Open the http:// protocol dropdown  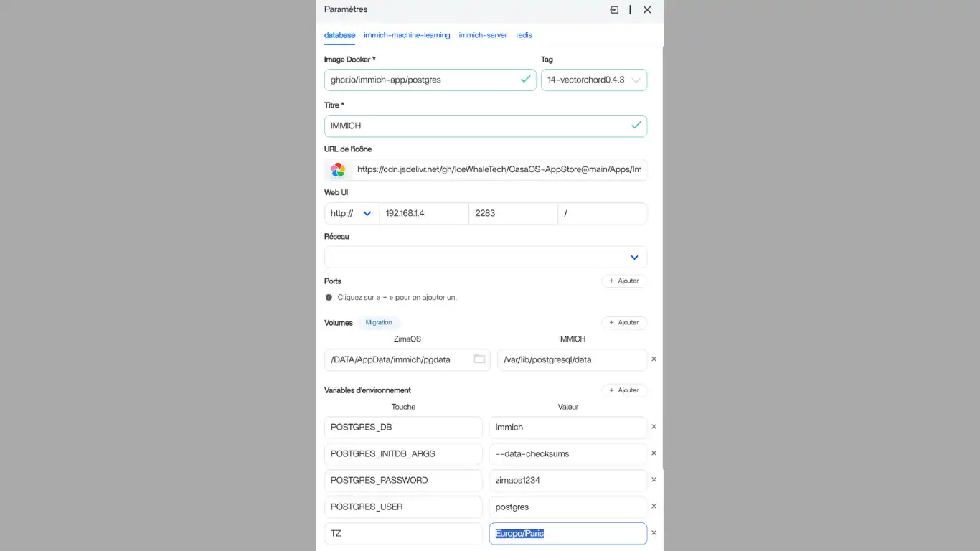(352, 214)
